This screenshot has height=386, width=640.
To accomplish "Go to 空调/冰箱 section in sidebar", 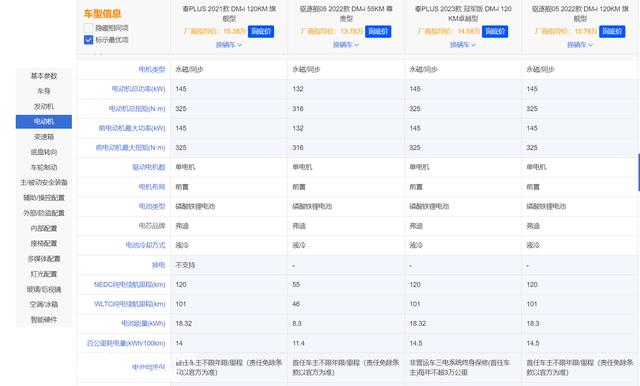I will coord(44,304).
